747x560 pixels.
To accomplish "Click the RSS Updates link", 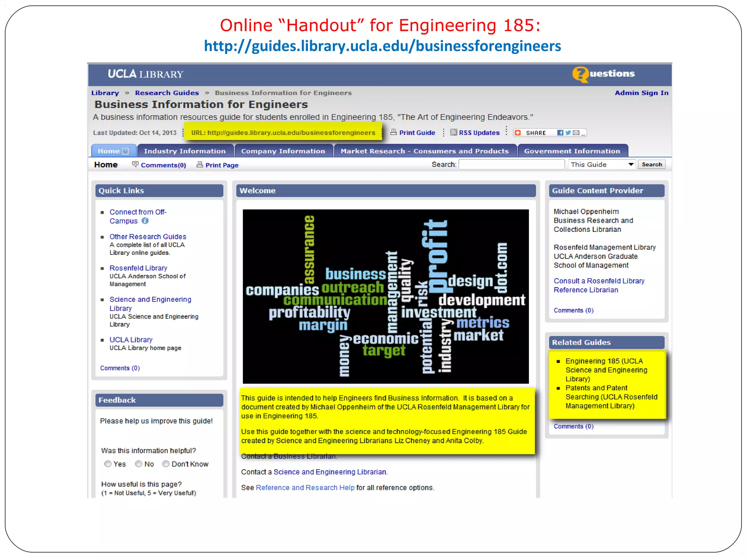I will (479, 133).
